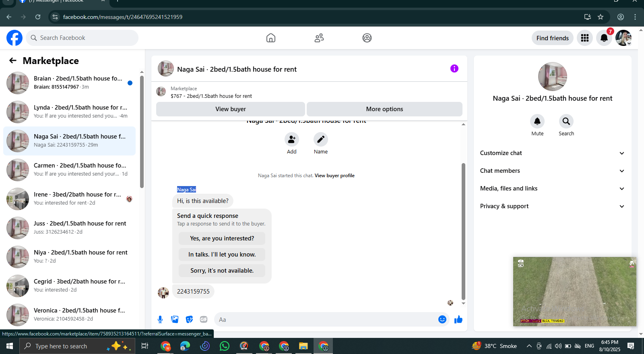Click the Find friends button

tap(553, 38)
